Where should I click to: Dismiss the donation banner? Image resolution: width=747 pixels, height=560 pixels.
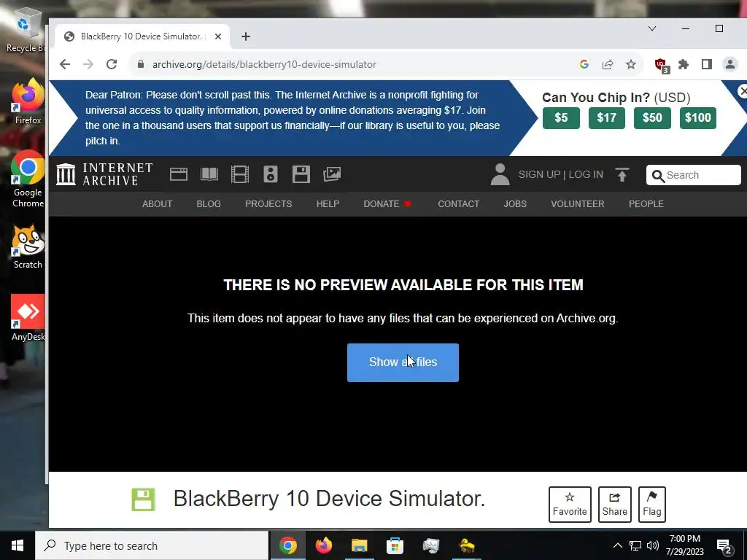(x=742, y=91)
